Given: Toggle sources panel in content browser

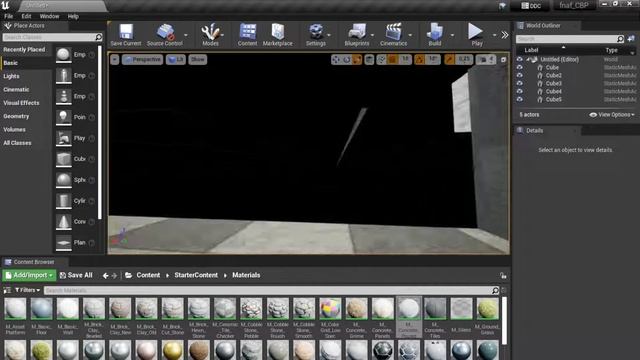Looking at the screenshot, I should [x=7, y=290].
